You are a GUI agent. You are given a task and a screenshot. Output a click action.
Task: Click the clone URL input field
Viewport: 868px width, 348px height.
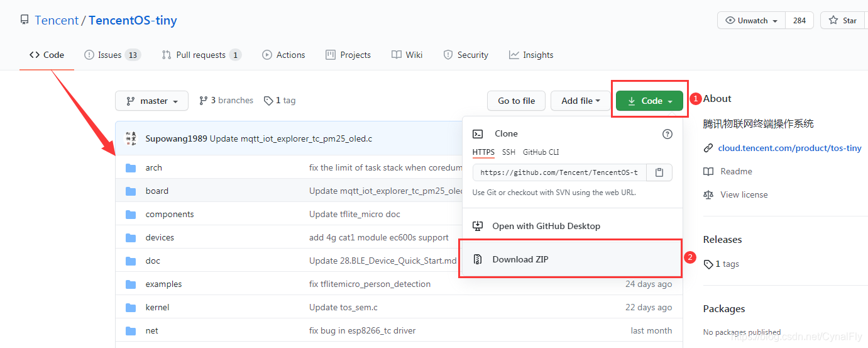(x=559, y=172)
